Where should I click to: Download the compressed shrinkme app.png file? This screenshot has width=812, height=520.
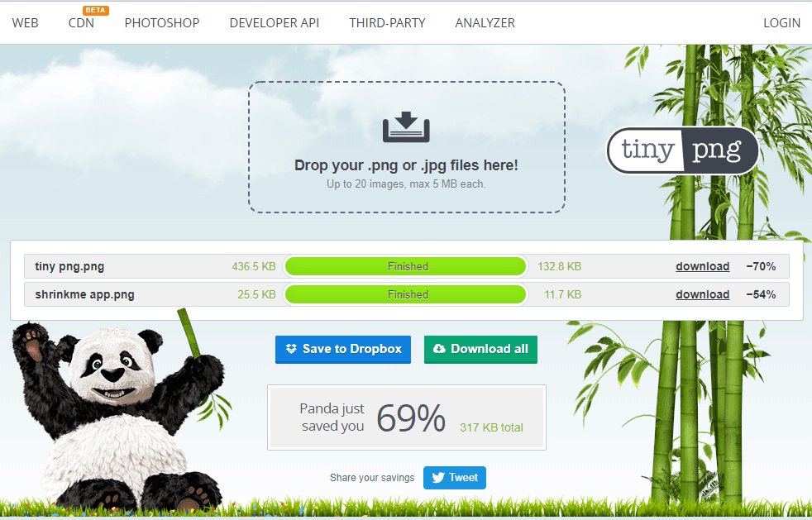coord(703,294)
